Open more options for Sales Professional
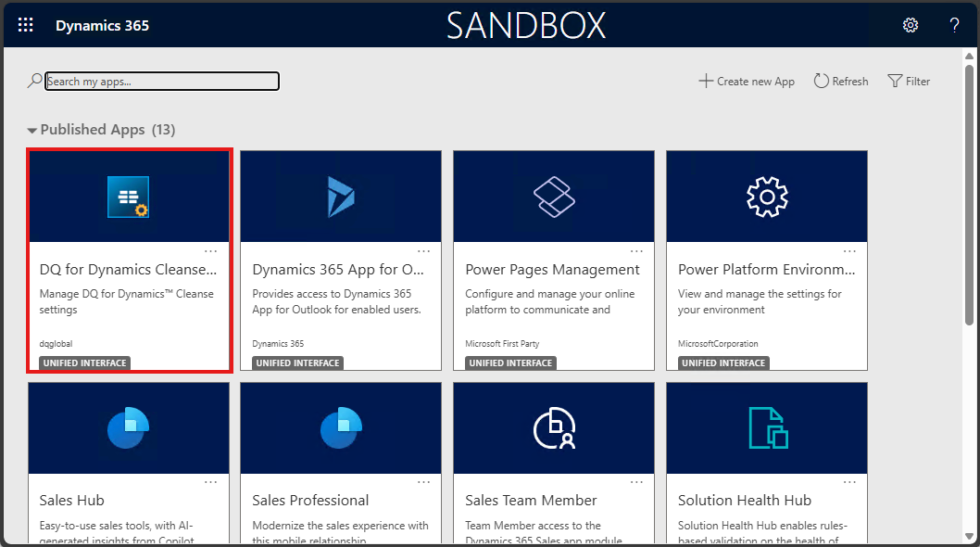 [423, 482]
